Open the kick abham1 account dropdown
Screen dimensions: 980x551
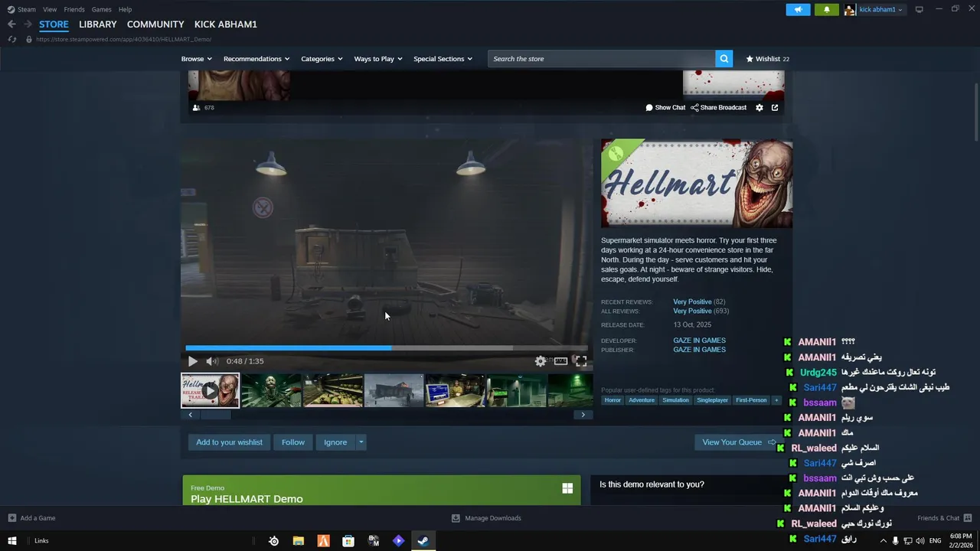tap(880, 9)
